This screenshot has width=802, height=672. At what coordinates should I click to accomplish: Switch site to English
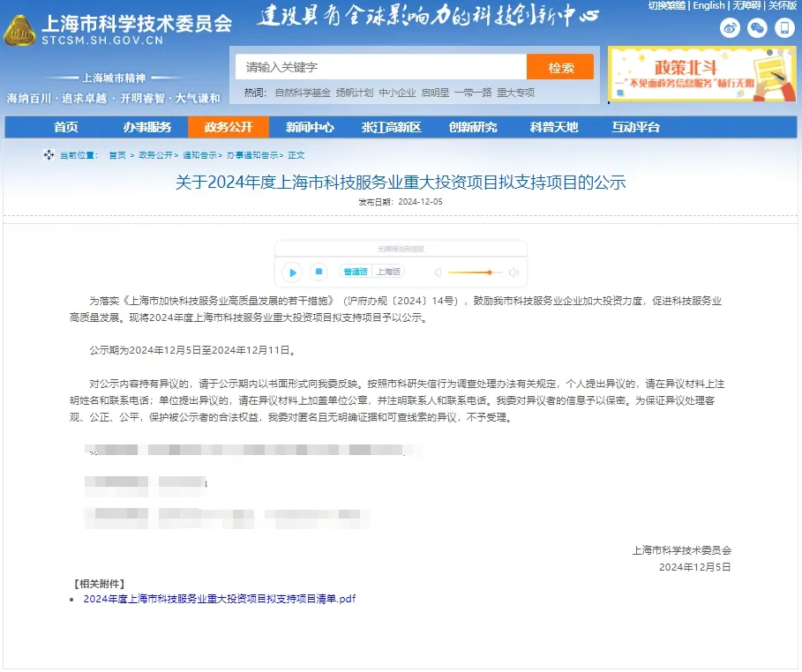click(708, 5)
